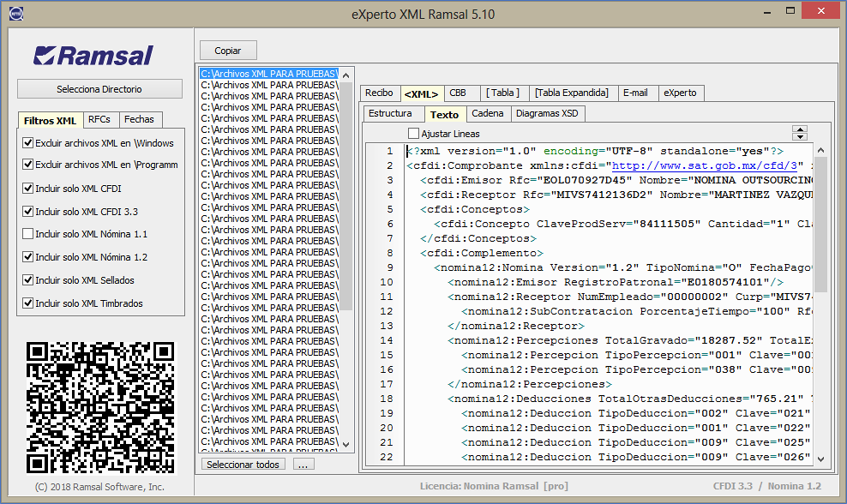Click the CFDI 3.3 / Nomina 1.2 status text
Screen dimensions: 847x504
[767, 486]
